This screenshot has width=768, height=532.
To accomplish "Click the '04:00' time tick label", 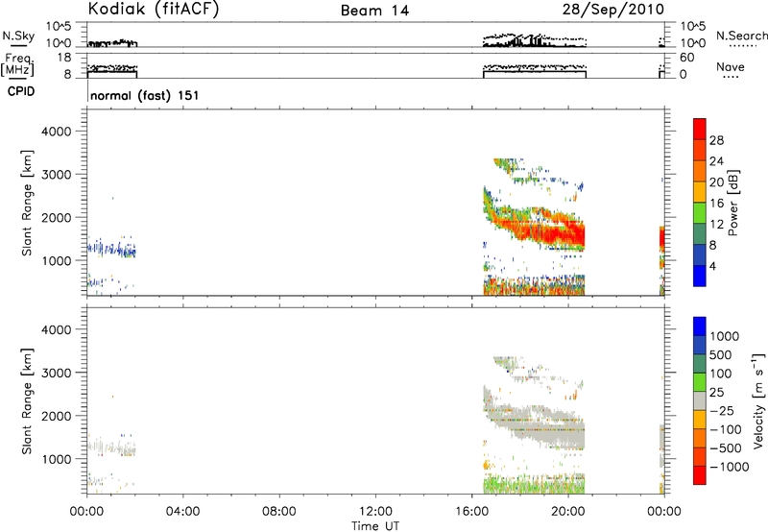I will click(182, 512).
